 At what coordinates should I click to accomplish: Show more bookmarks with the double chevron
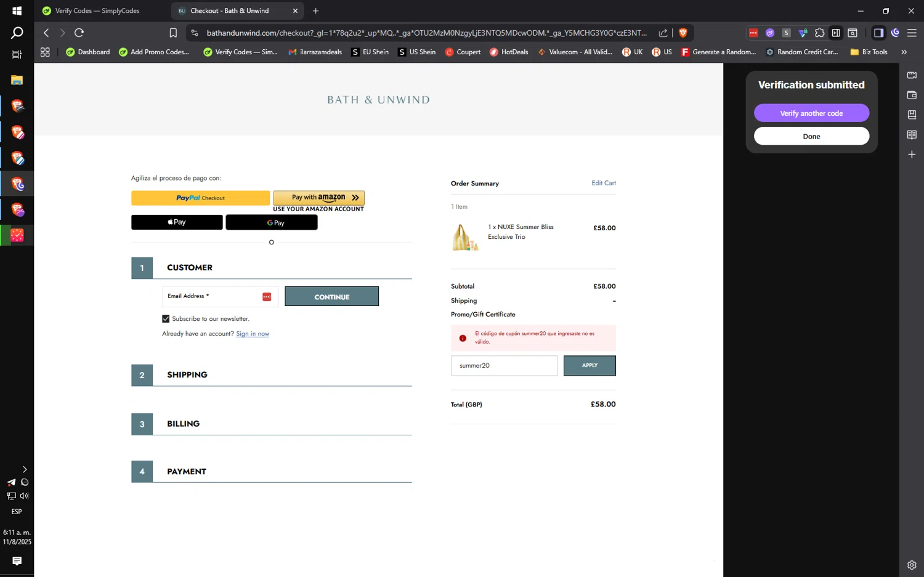pyautogui.click(x=904, y=52)
